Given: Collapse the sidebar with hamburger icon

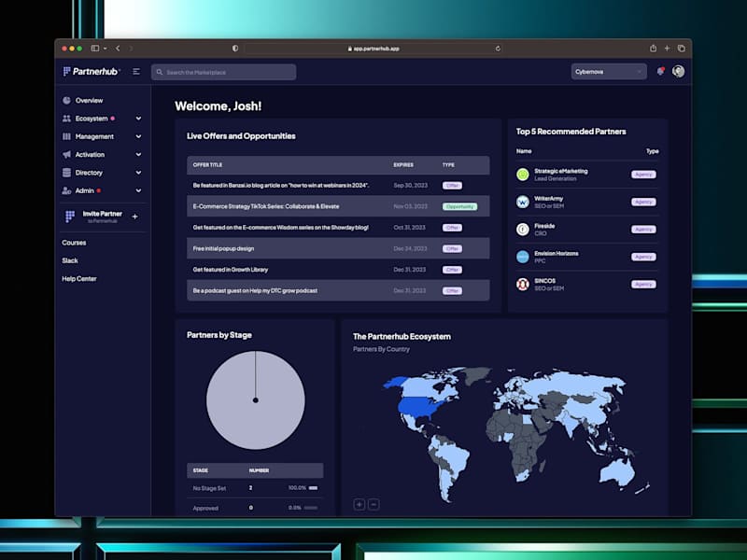Looking at the screenshot, I should coord(136,72).
